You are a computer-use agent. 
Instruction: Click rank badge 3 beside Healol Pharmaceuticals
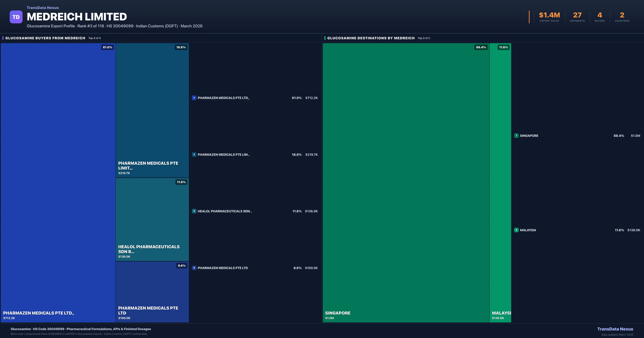click(194, 211)
